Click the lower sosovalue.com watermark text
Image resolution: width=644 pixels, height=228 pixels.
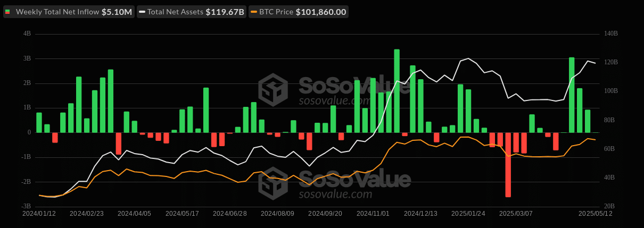334,194
